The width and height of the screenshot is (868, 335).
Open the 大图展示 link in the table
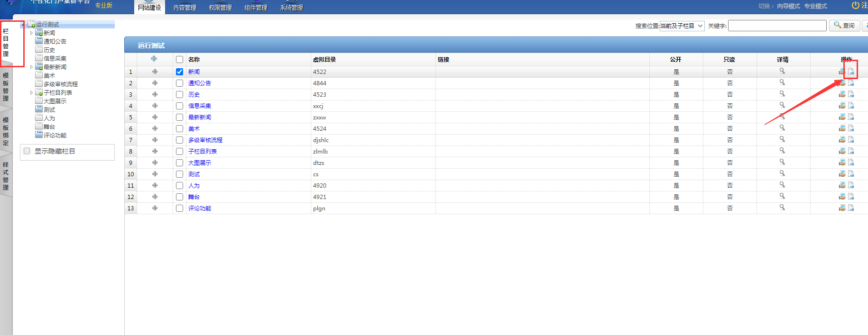(x=200, y=163)
